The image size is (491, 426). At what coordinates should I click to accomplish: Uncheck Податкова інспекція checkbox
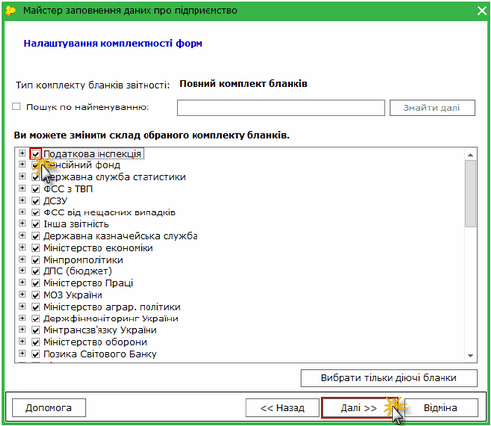[36, 154]
